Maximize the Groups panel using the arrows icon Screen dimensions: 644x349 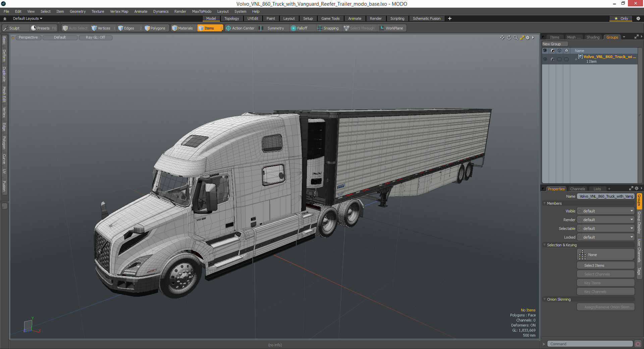(636, 37)
